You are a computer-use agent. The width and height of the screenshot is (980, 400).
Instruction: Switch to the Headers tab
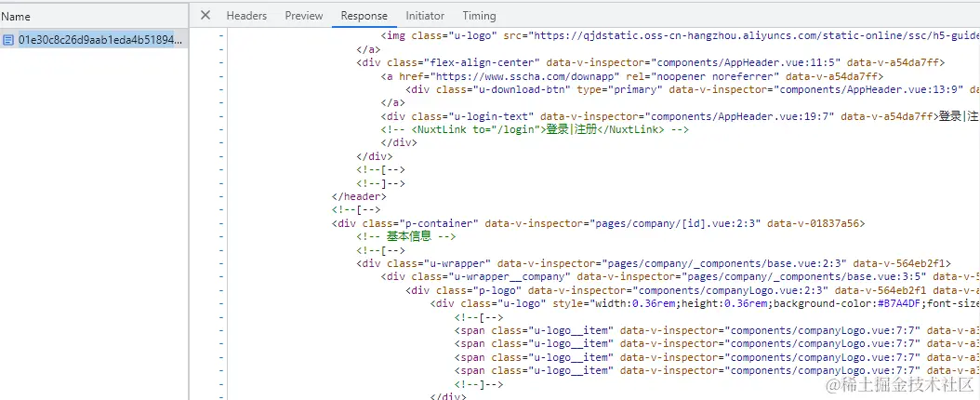(x=246, y=16)
